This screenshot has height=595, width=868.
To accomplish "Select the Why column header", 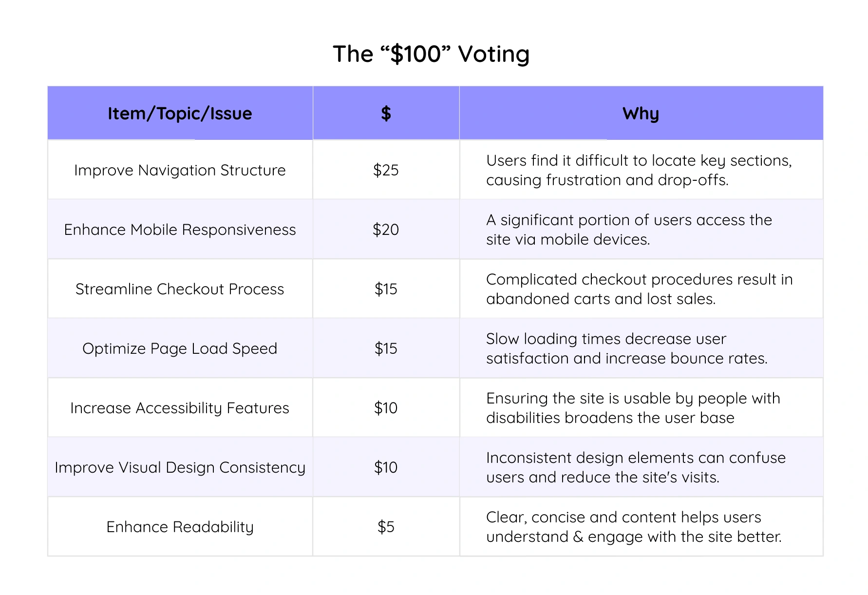I will 641,114.
